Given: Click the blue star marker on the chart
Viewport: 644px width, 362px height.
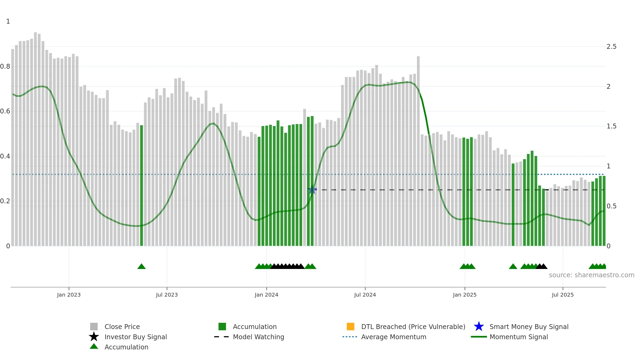Looking at the screenshot, I should tap(312, 190).
